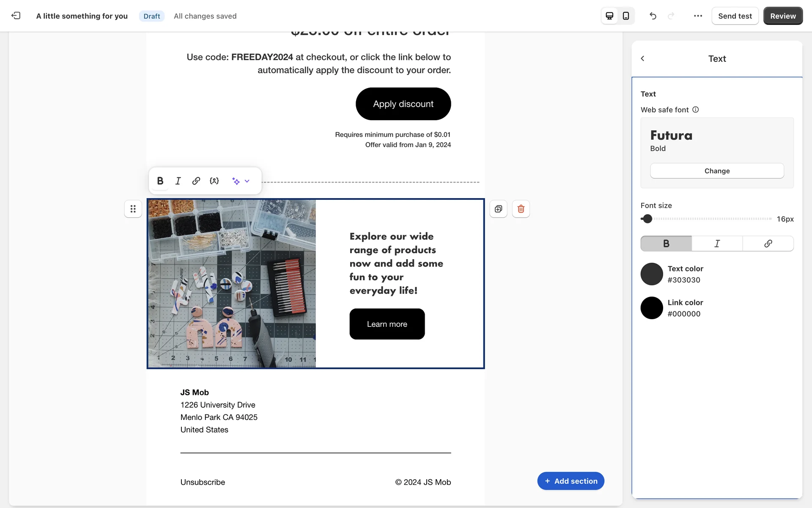This screenshot has width=812, height=508.
Task: Switch to desktop preview
Action: (x=609, y=16)
